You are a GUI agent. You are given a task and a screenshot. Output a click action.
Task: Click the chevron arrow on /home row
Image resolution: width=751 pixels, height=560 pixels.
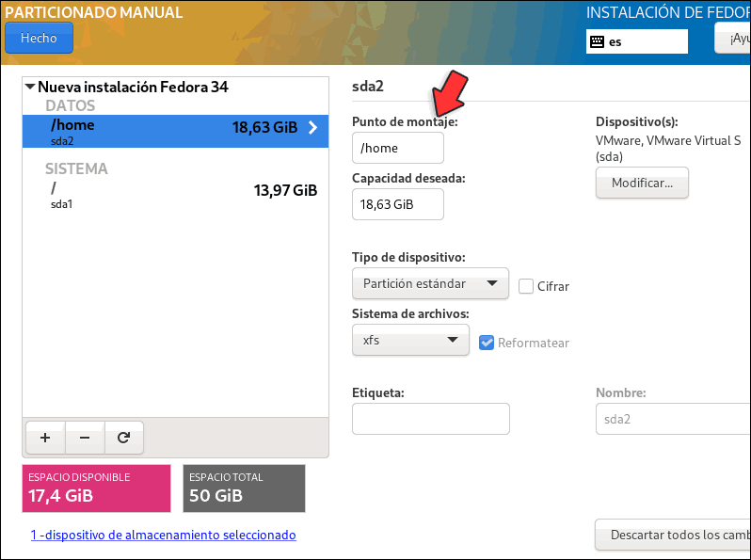312,127
